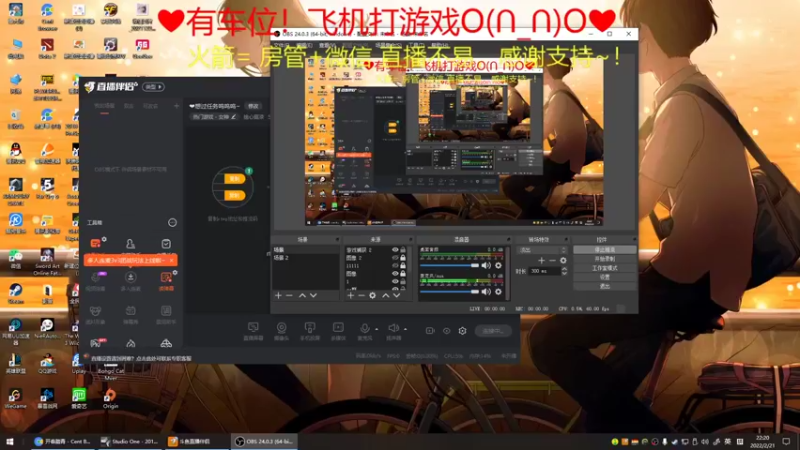Toggle visibility of 11111 source
This screenshot has width=800, height=450.
click(x=395, y=266)
